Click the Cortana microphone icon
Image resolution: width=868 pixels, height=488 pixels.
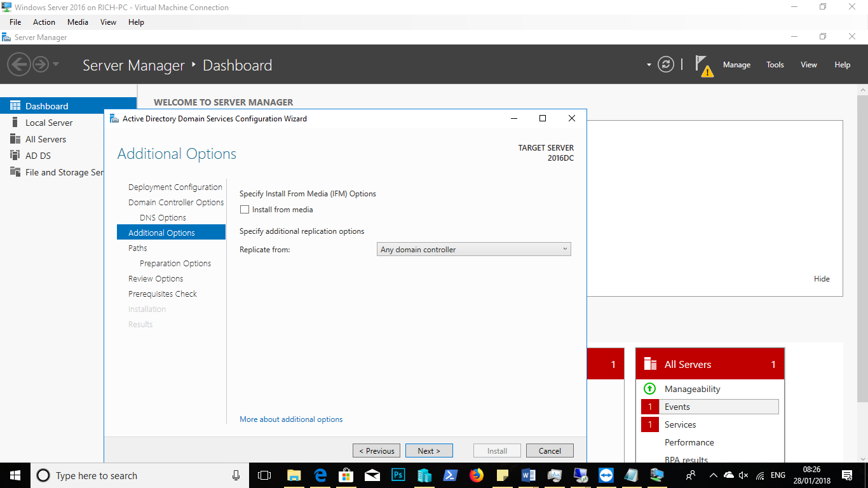coord(236,475)
